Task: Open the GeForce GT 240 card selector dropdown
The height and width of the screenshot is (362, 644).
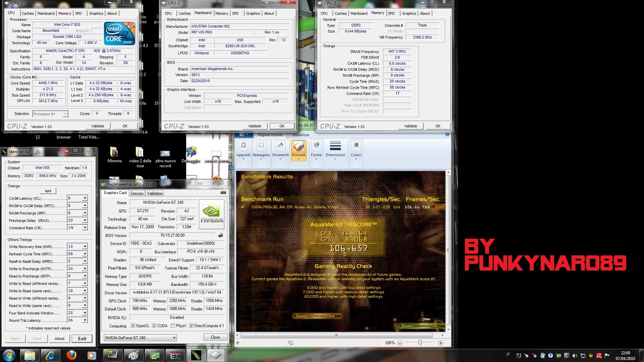Action: (x=140, y=337)
